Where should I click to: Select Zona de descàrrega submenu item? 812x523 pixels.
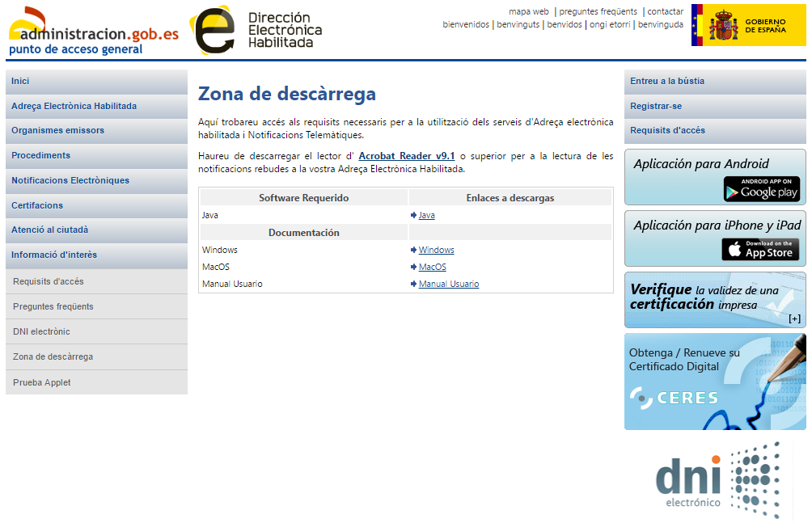96,356
